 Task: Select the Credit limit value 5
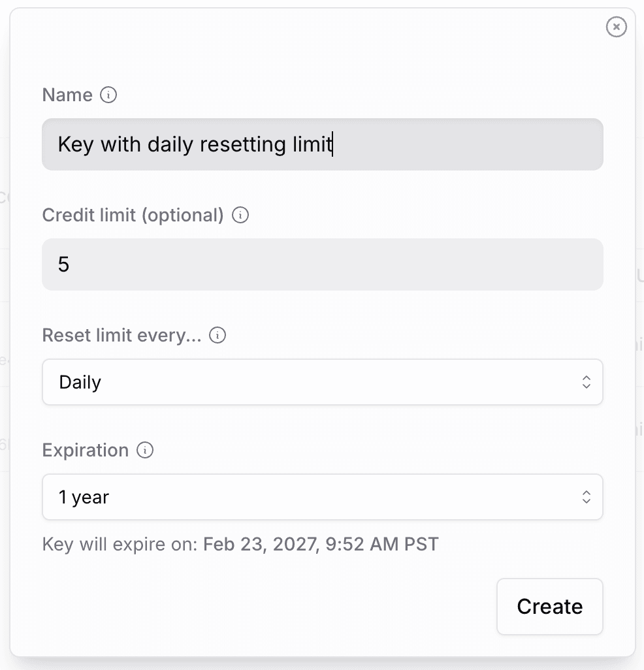(x=63, y=264)
